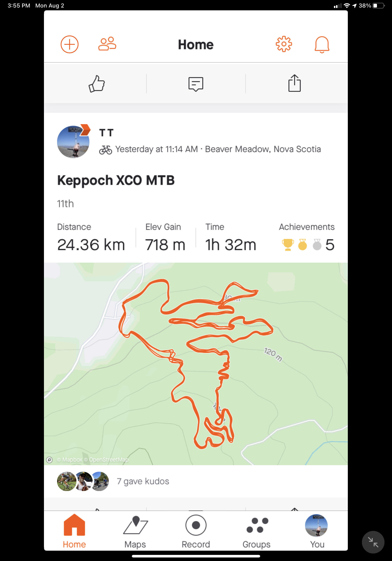The height and width of the screenshot is (561, 392).
Task: Open the Keppoch XCO MTB activity title
Action: click(x=116, y=180)
